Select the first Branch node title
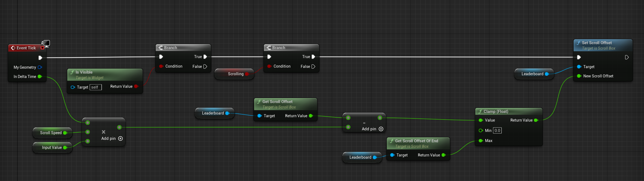Screen dimensions: 644x181 [171, 48]
